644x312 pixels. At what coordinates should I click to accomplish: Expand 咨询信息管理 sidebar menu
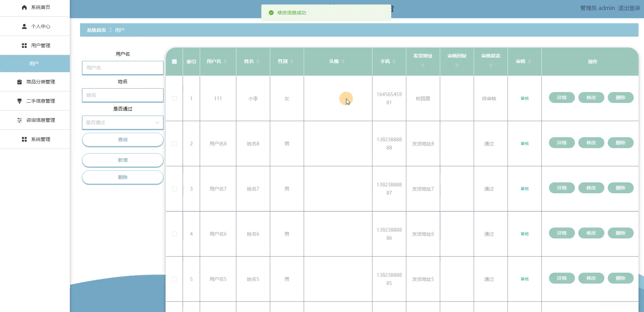[35, 120]
